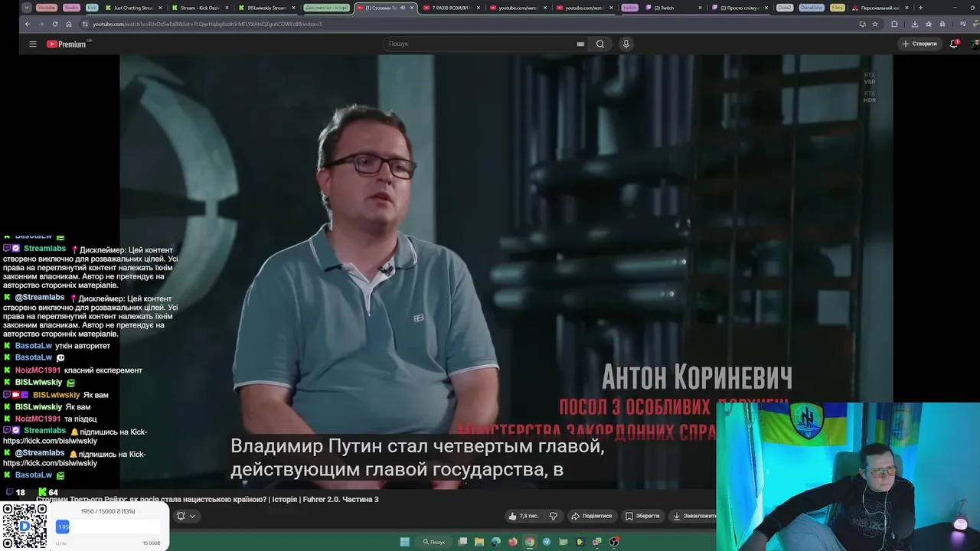Bookmark this page with the star
Image resolution: width=980 pixels, height=551 pixels.
pos(875,24)
